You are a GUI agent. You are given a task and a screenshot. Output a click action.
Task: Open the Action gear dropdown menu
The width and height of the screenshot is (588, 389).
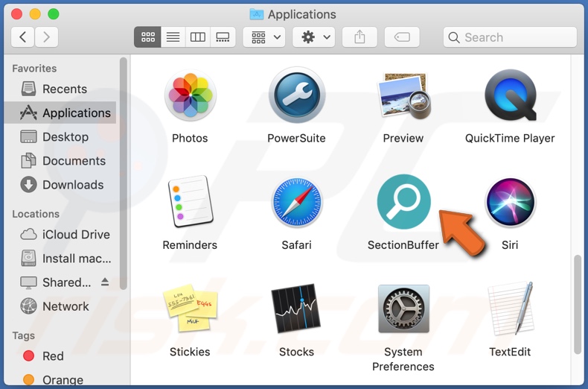[314, 37]
